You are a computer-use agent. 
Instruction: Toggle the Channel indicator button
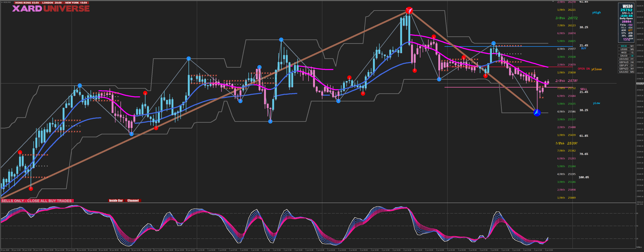pyautogui.click(x=133, y=201)
